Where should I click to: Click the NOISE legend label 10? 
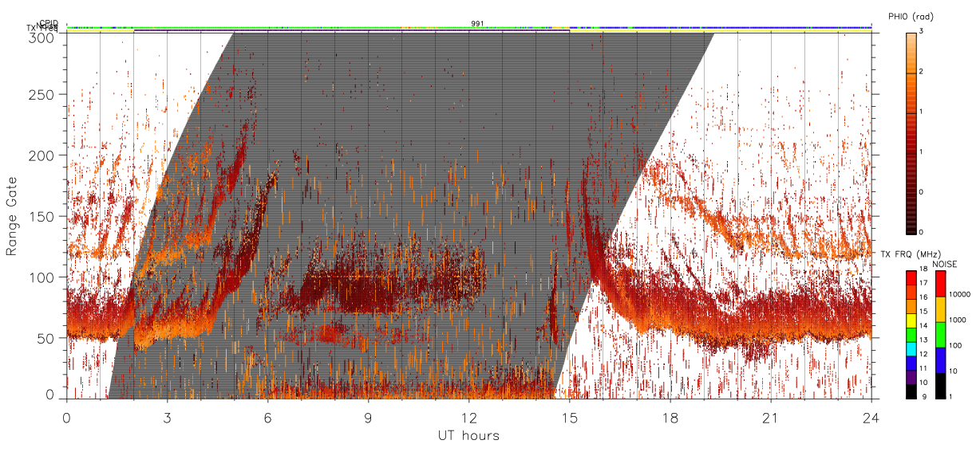point(954,371)
